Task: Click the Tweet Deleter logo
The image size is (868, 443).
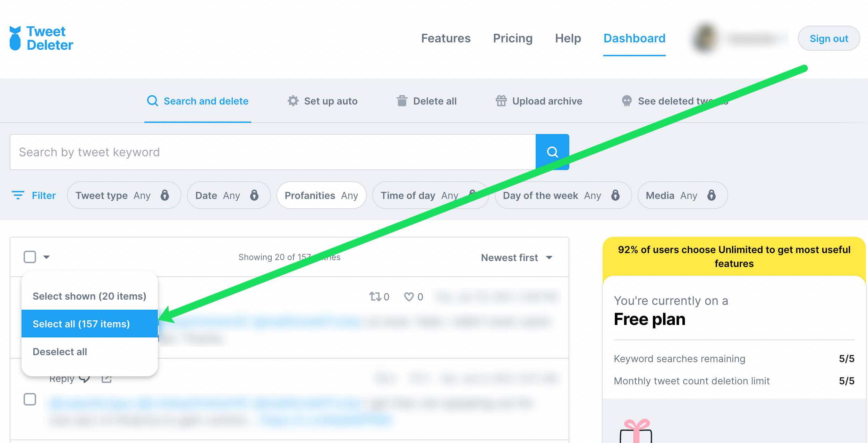Action: (41, 38)
